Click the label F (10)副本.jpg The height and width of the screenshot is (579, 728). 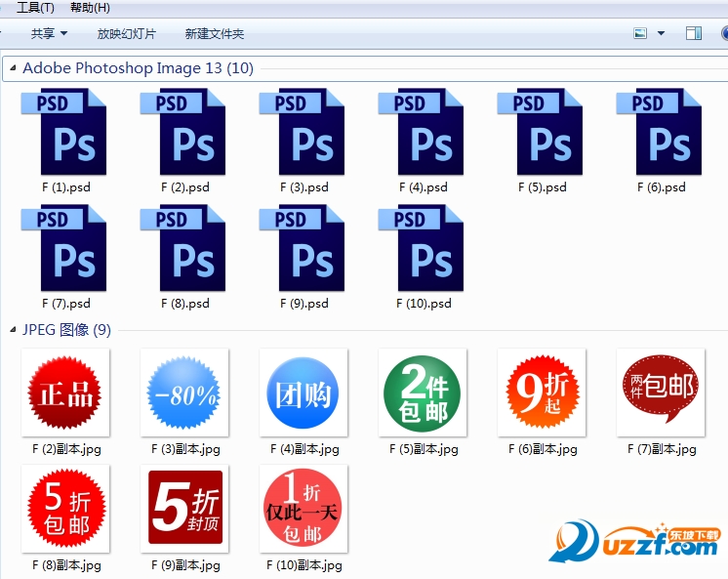pyautogui.click(x=304, y=565)
